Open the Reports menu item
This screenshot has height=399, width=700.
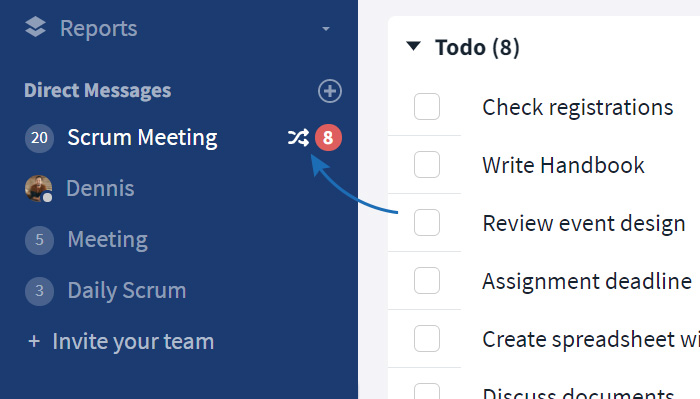[98, 29]
